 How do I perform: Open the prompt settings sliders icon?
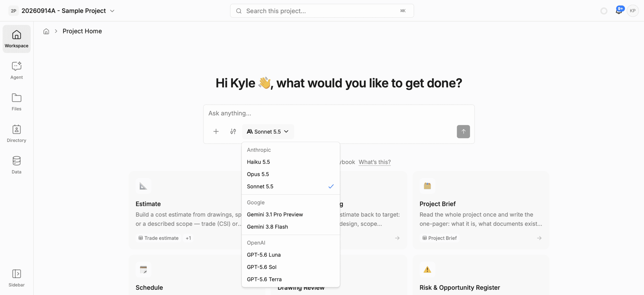pyautogui.click(x=233, y=132)
